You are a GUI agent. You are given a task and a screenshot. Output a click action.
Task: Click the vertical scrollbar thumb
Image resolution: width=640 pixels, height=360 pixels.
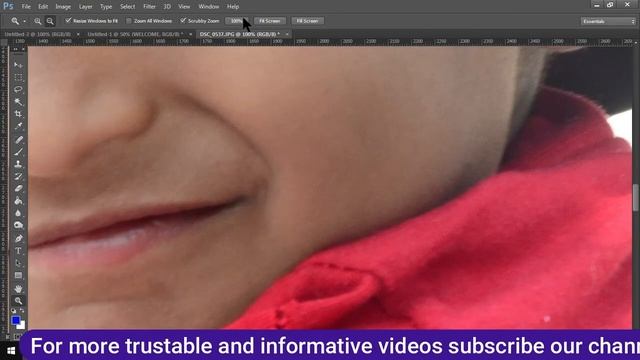(636, 198)
